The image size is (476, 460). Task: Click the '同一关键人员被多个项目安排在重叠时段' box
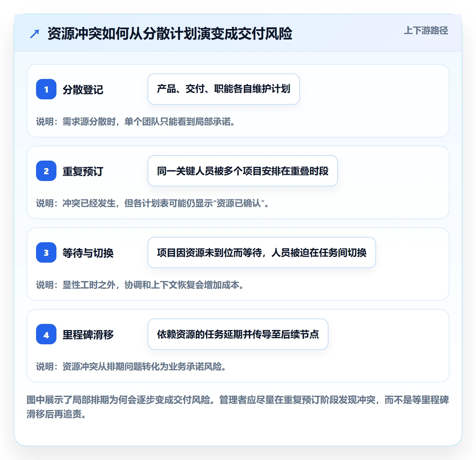coord(243,171)
